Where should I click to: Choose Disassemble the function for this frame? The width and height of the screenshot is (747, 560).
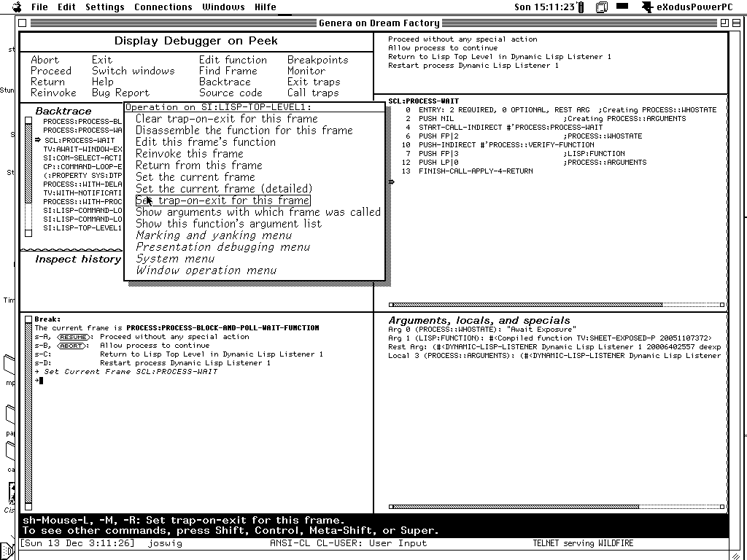point(244,130)
